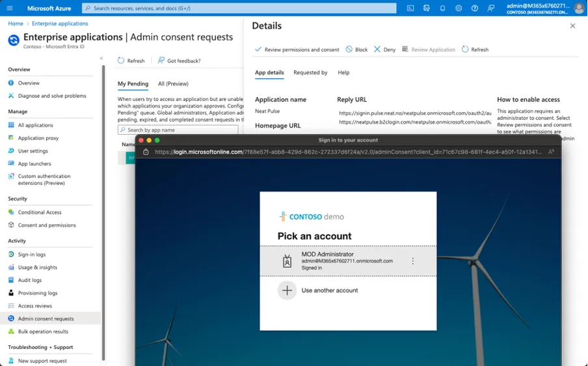Refresh the Details pane
This screenshot has height=366, width=588.
click(475, 49)
